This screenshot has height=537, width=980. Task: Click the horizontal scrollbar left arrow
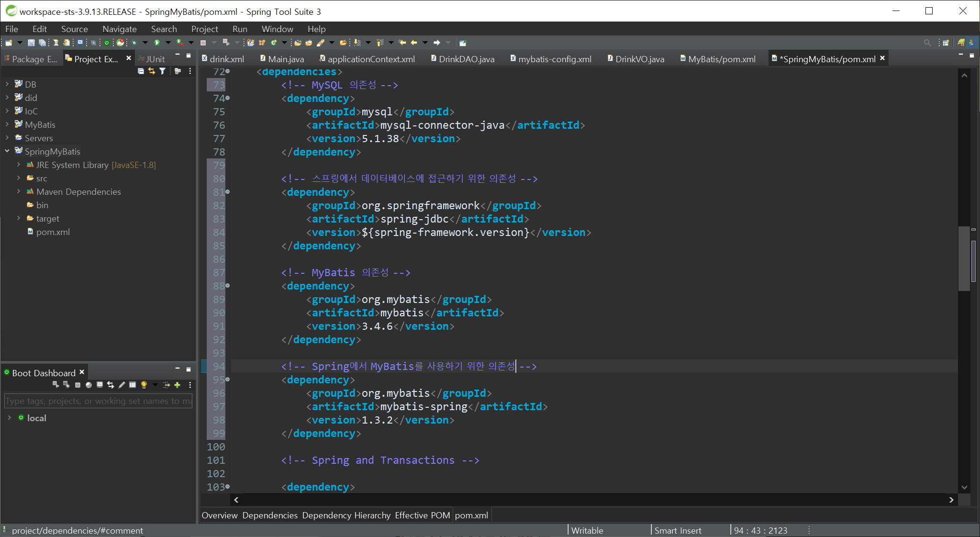pyautogui.click(x=236, y=500)
